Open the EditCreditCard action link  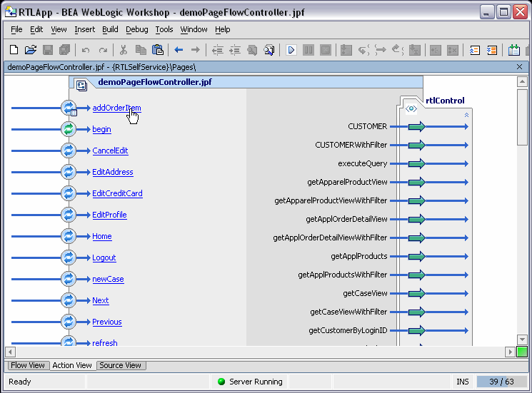tap(117, 193)
